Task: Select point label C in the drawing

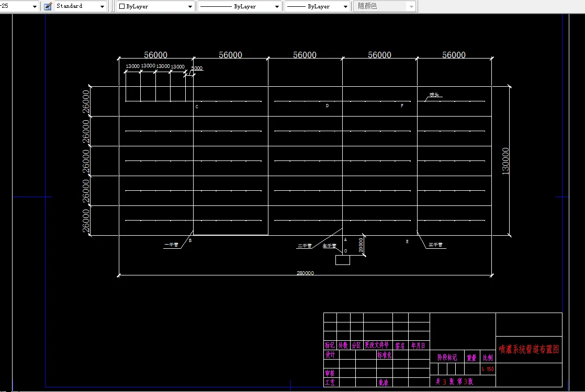Action: coord(197,107)
